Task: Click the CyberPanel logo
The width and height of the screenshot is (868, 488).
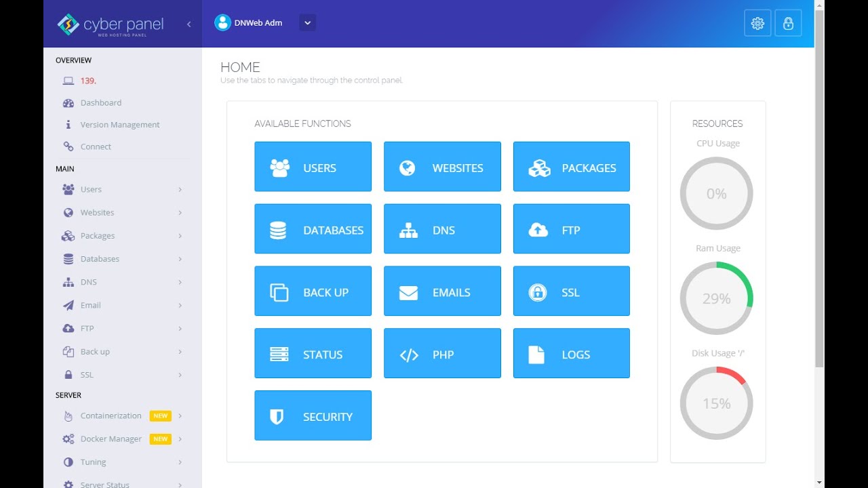Action: [111, 25]
